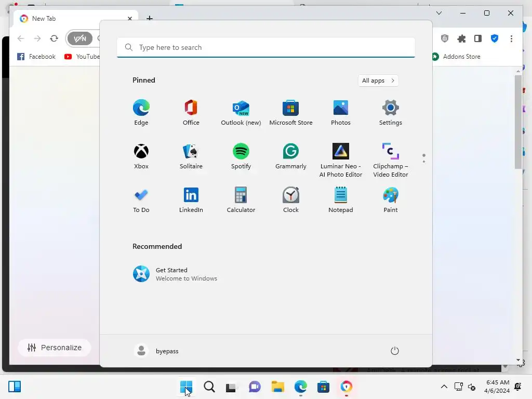
Task: Click the Type here to search box
Action: coord(265,47)
